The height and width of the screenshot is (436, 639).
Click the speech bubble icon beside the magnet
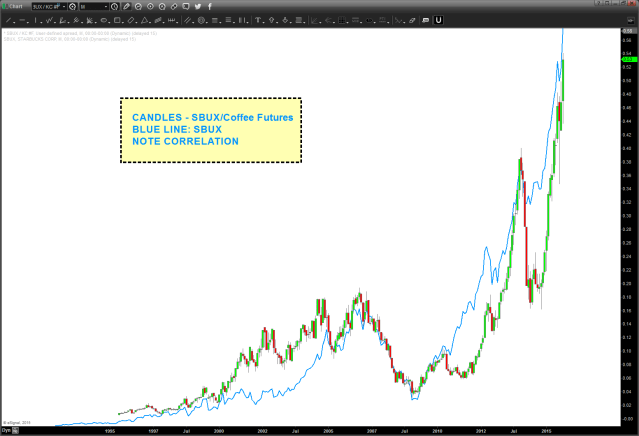coord(425,20)
